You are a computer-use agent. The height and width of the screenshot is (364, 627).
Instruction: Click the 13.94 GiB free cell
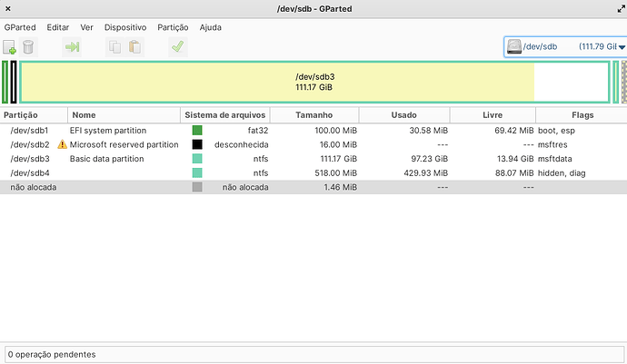[x=515, y=159]
